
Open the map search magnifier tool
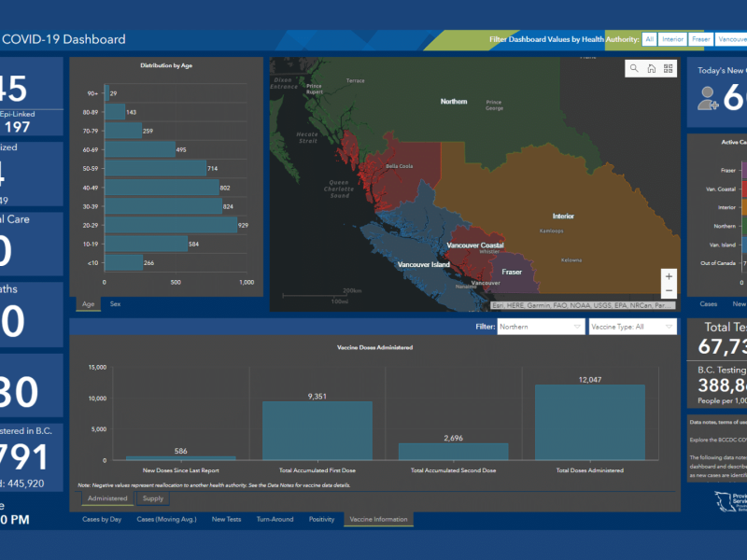tap(635, 68)
